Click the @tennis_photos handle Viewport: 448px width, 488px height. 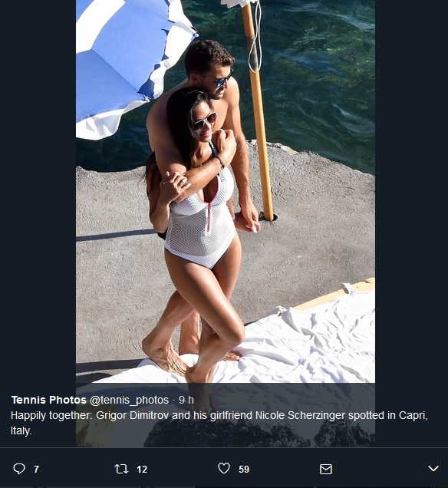click(129, 400)
